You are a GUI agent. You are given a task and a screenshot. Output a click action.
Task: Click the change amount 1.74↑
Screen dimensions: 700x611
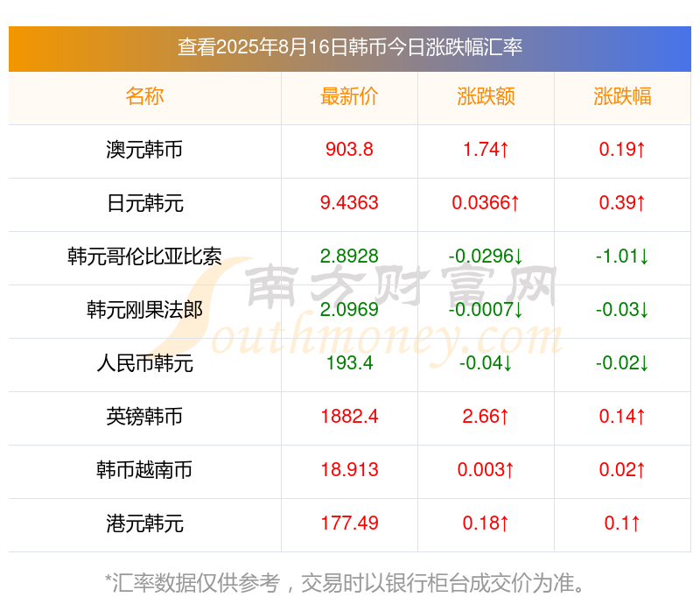click(486, 150)
